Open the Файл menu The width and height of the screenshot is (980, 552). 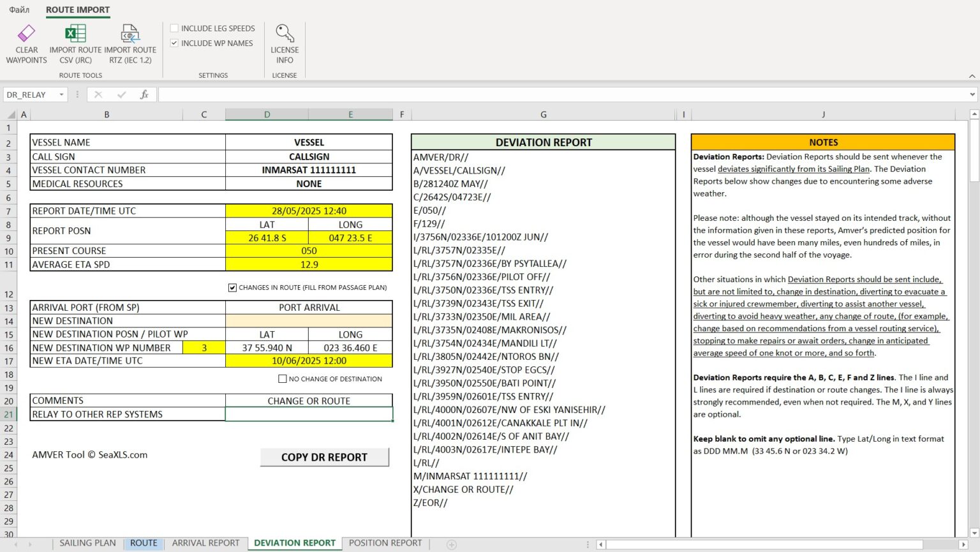[19, 10]
